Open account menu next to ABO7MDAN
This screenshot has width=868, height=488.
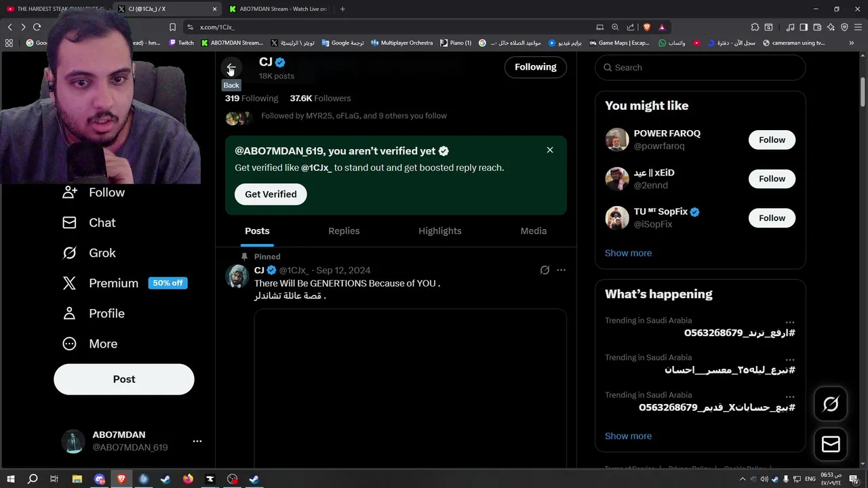(197, 441)
